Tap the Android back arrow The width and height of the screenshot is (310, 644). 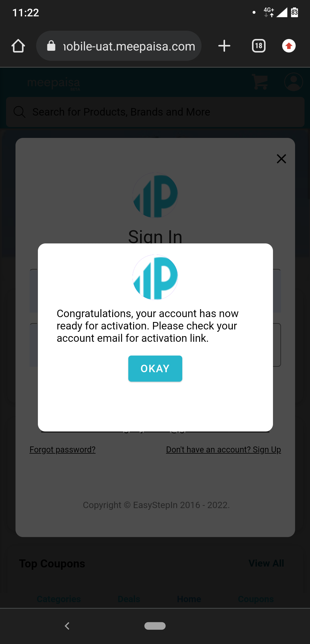[x=67, y=626]
